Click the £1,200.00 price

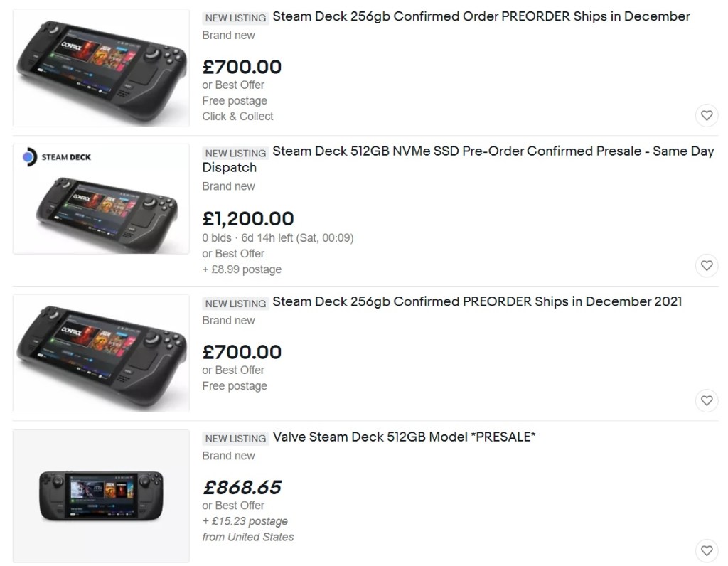pyautogui.click(x=247, y=218)
